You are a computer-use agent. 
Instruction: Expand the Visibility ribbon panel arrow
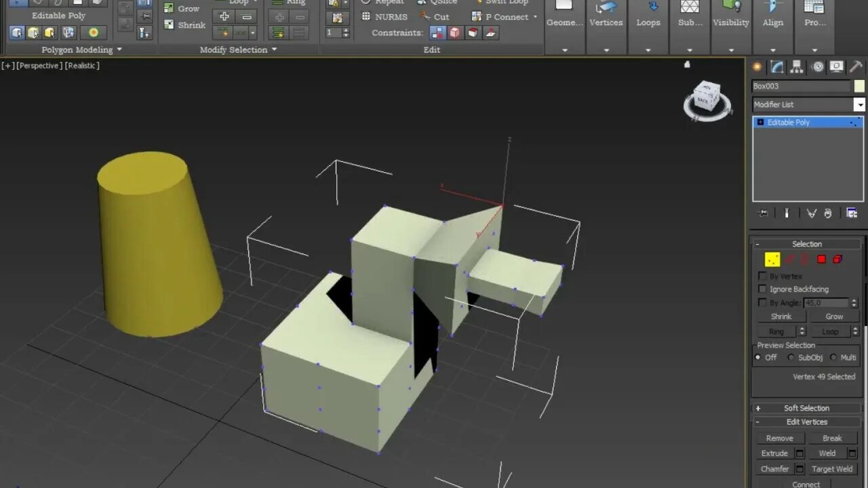(x=731, y=50)
